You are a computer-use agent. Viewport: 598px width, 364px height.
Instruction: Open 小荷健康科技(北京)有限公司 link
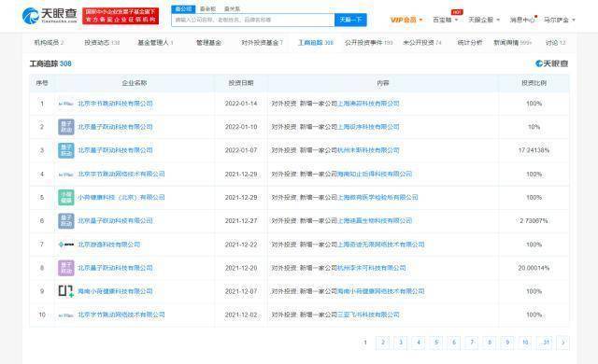pyautogui.click(x=121, y=198)
